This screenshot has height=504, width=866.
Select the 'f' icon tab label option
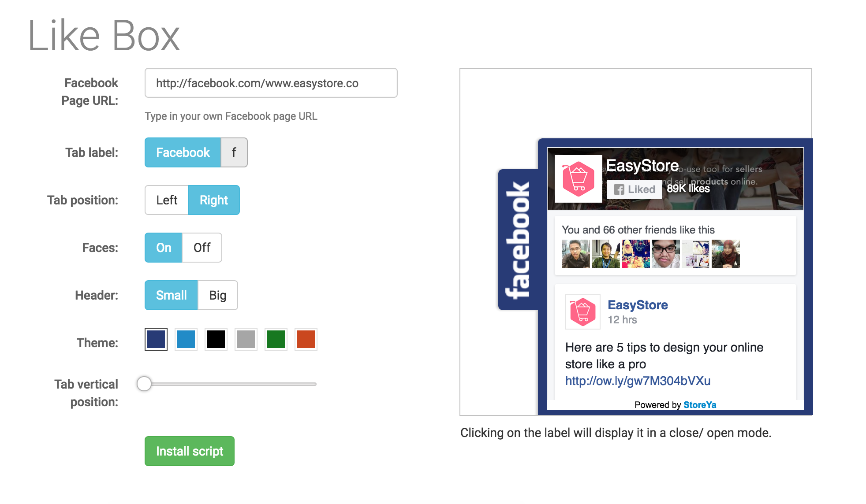pyautogui.click(x=234, y=152)
